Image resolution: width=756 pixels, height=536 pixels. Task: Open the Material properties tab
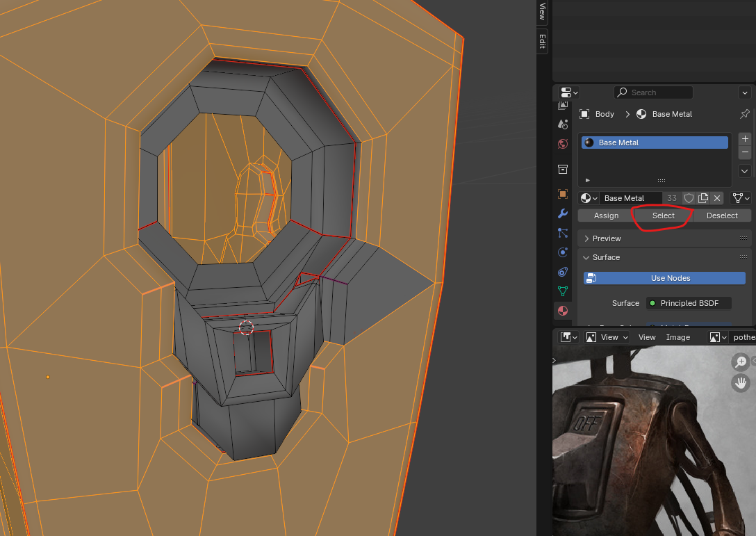pos(563,311)
